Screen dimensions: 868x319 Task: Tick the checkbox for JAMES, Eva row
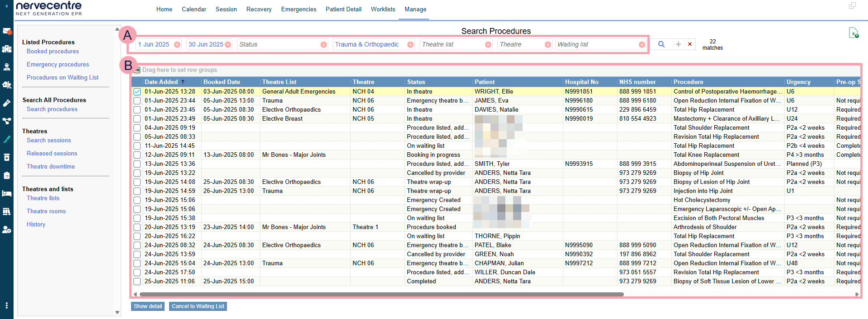click(137, 101)
